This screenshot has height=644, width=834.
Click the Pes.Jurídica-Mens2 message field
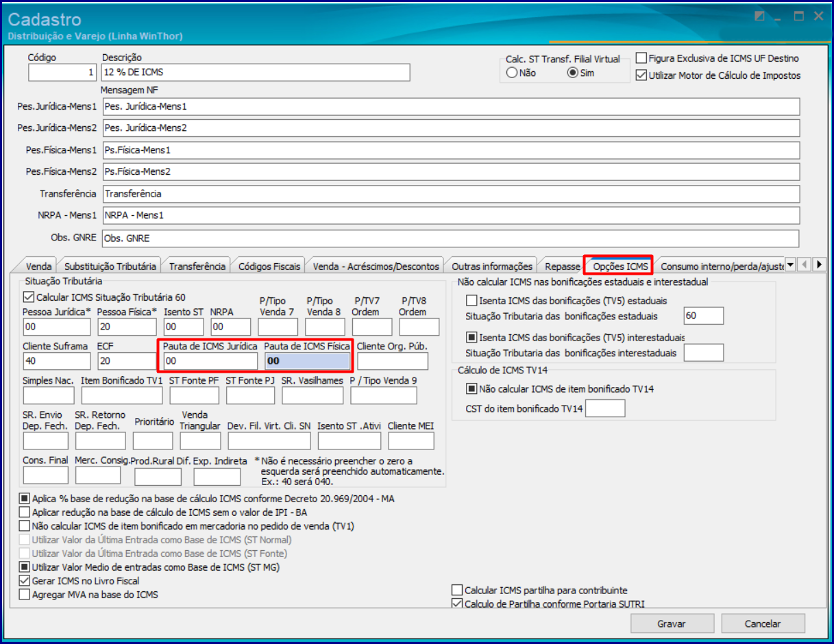point(451,128)
